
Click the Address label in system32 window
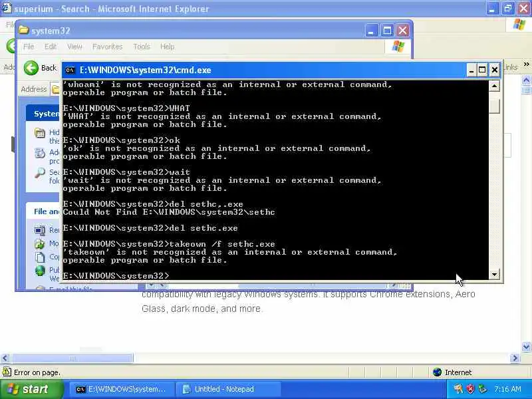[34, 89]
